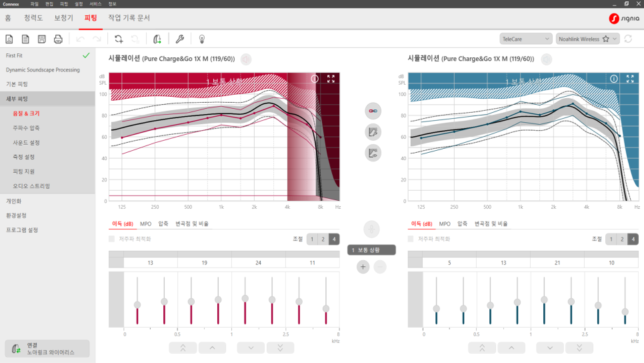The height and width of the screenshot is (363, 644).
Task: Click the Signia logo
Action: pyautogui.click(x=624, y=19)
